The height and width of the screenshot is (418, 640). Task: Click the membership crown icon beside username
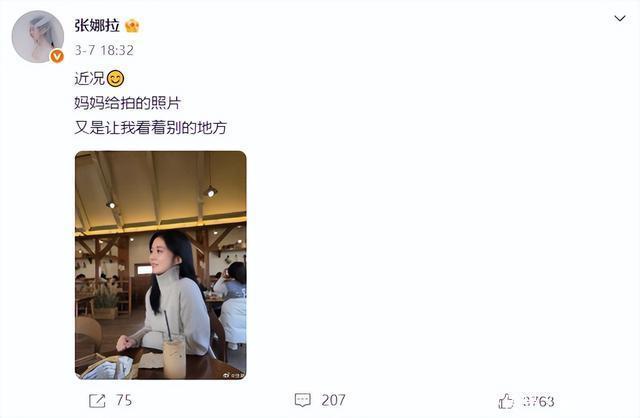pos(132,26)
